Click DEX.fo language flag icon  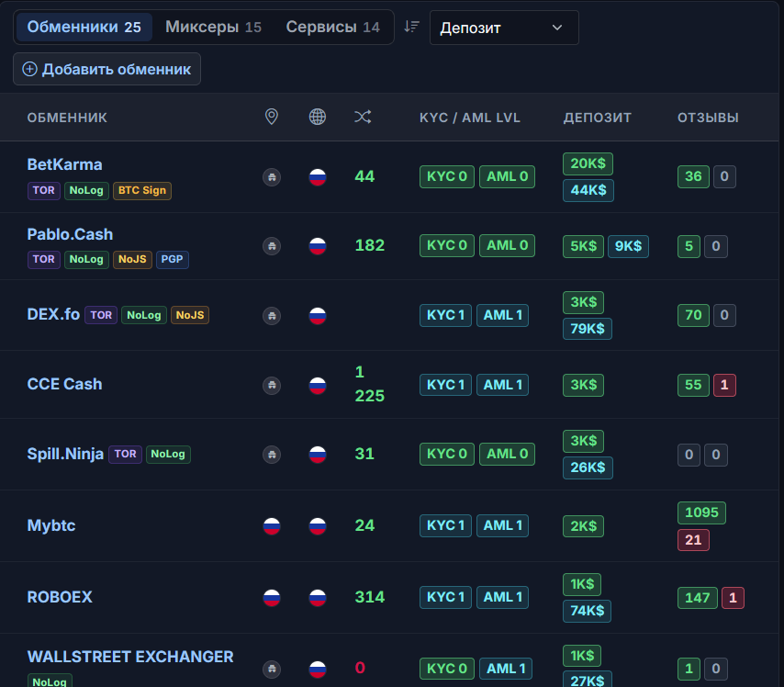tap(318, 316)
